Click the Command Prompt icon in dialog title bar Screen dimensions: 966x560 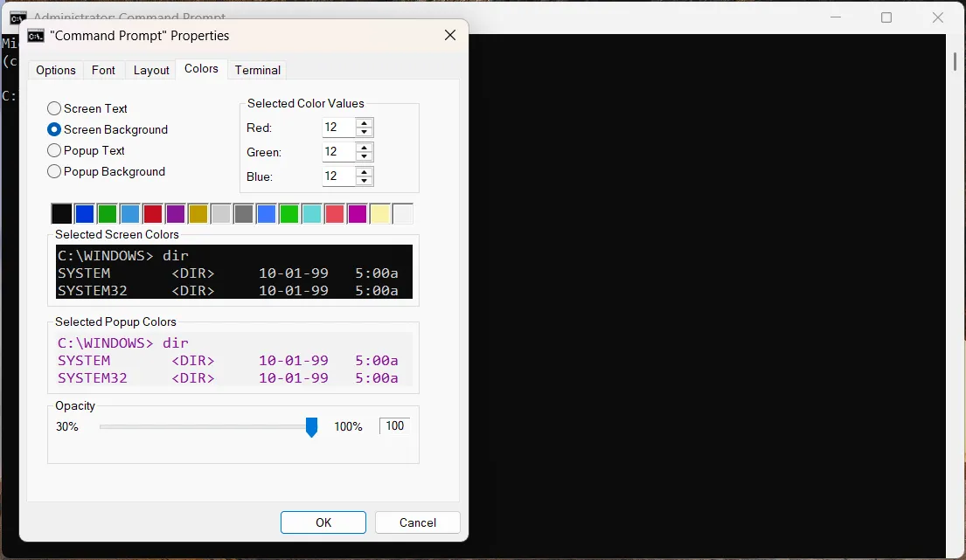point(36,36)
